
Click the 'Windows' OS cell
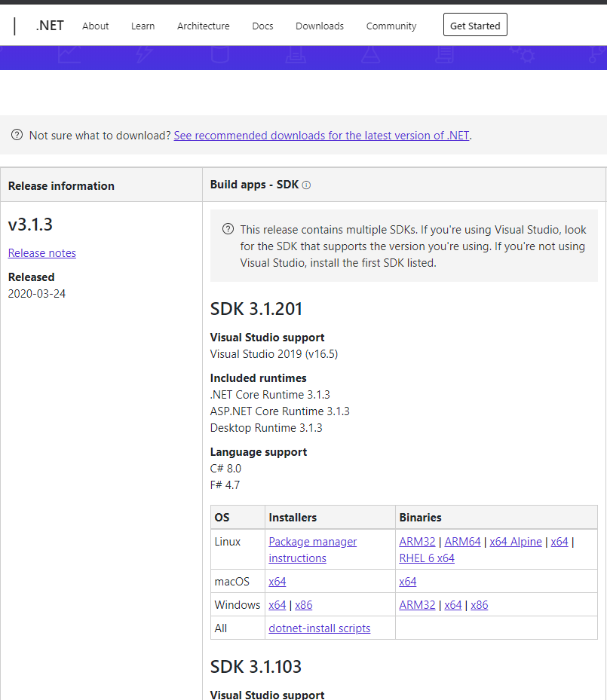click(x=238, y=604)
